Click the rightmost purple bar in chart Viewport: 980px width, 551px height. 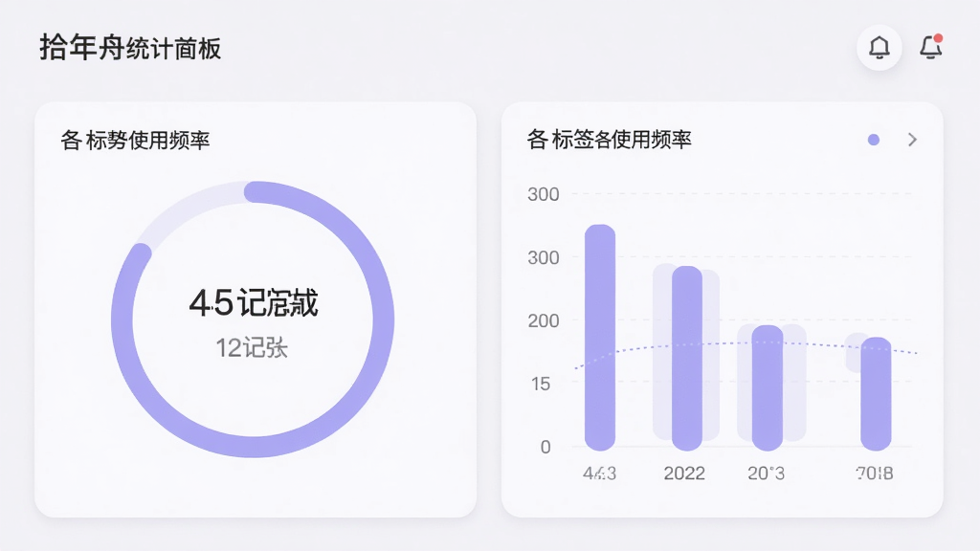tap(876, 393)
